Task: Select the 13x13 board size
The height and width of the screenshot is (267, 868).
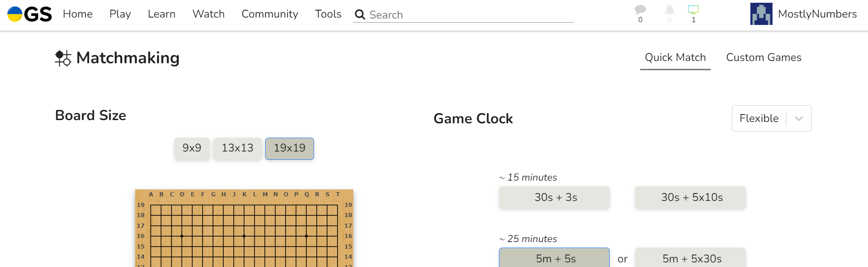Action: [237, 148]
